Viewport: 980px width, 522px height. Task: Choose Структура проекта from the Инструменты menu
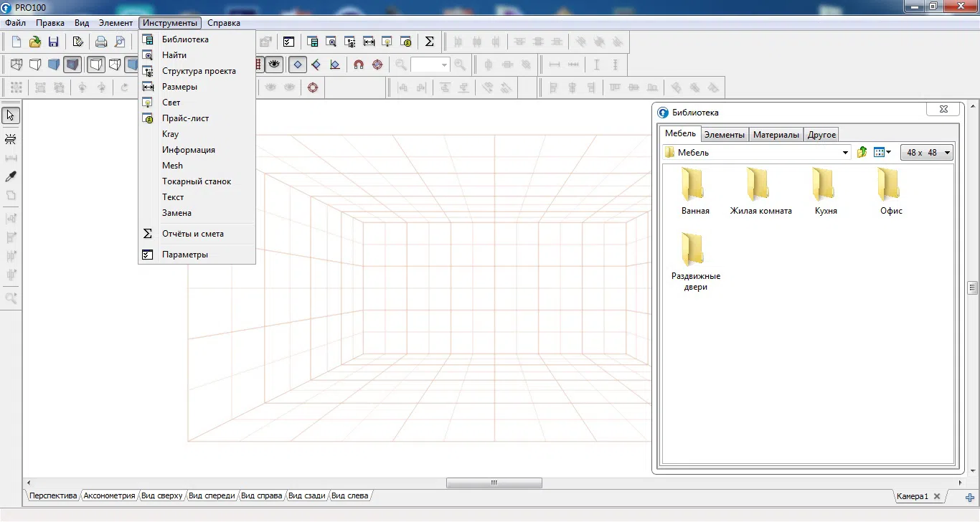pyautogui.click(x=197, y=71)
